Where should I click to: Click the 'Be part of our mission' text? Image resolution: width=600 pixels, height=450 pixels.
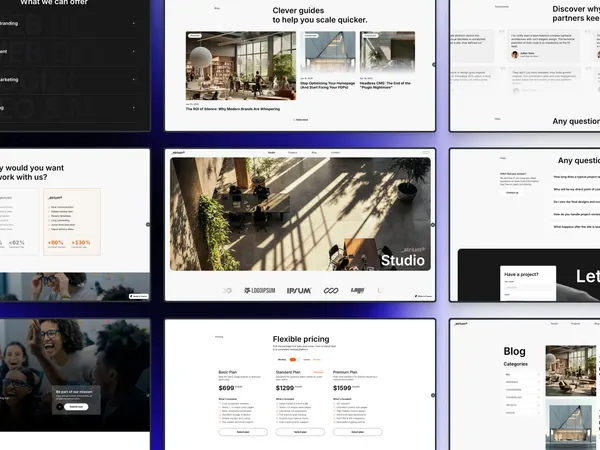[74, 392]
